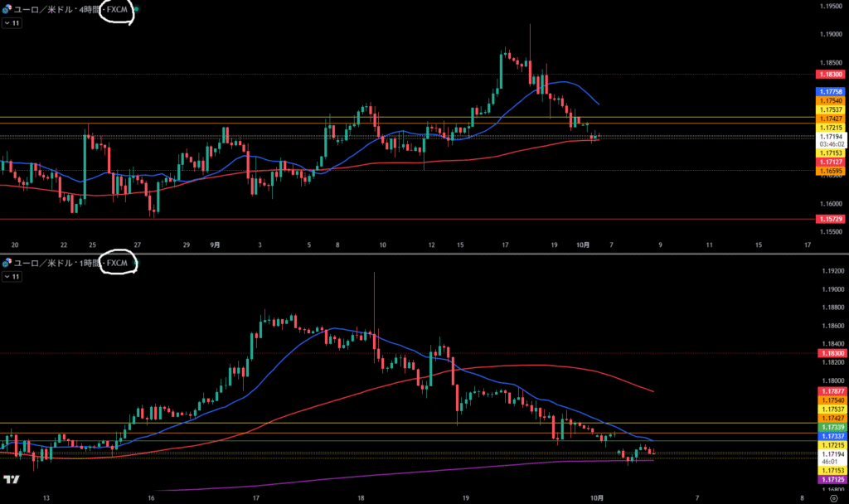Click the EUR/USD flag icon on the 1-hour chart

click(x=7, y=264)
